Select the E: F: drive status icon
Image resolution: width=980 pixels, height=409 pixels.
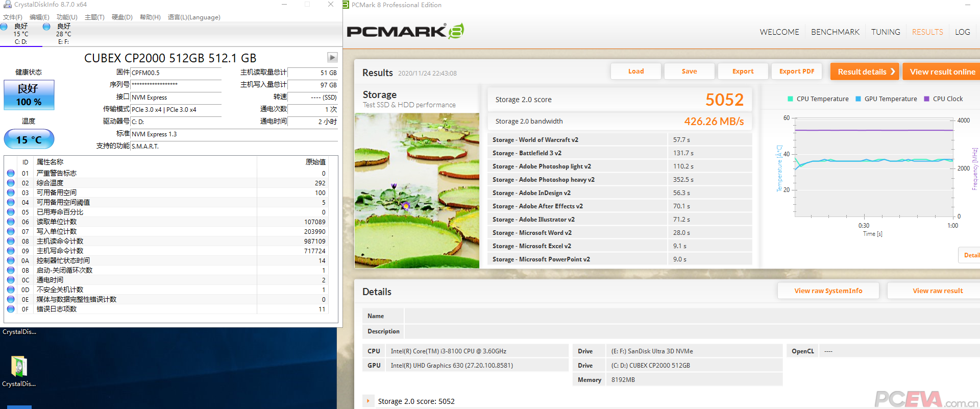click(47, 27)
